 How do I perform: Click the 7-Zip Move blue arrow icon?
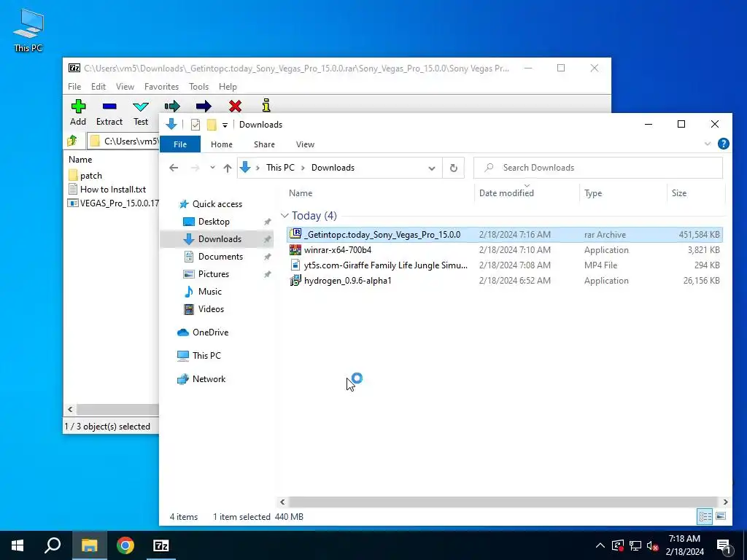click(x=204, y=106)
